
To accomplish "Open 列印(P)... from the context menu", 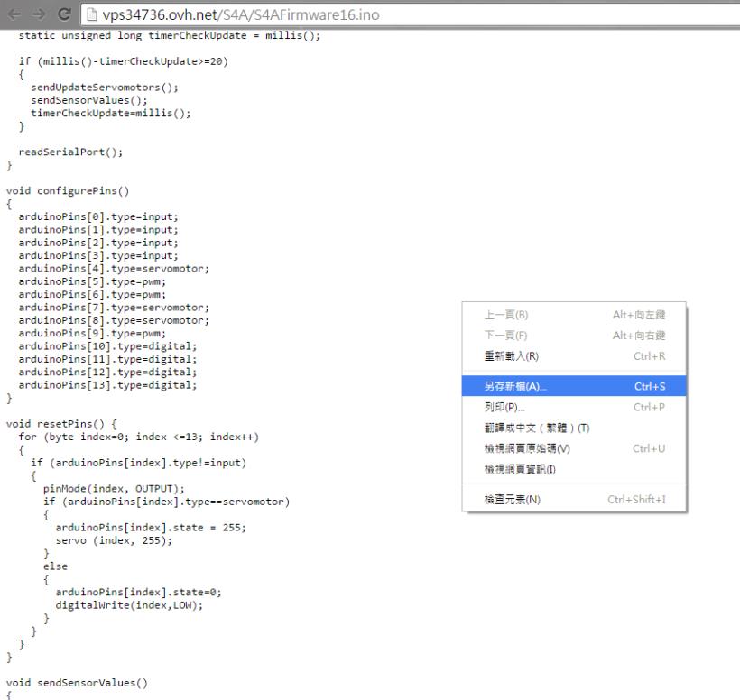I will (504, 407).
